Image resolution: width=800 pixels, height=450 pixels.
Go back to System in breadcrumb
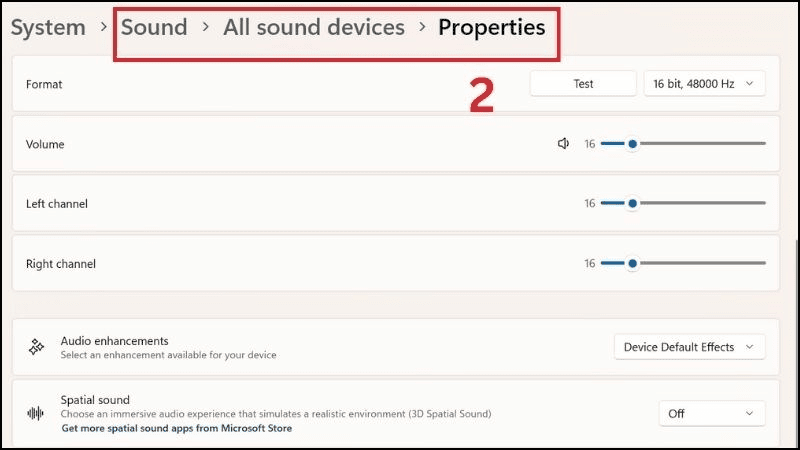[48, 27]
